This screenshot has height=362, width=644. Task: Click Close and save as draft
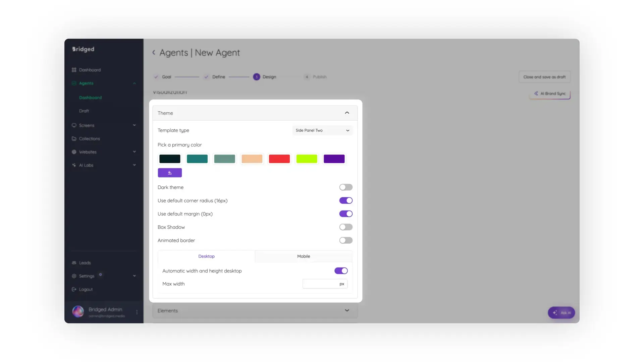click(x=544, y=77)
